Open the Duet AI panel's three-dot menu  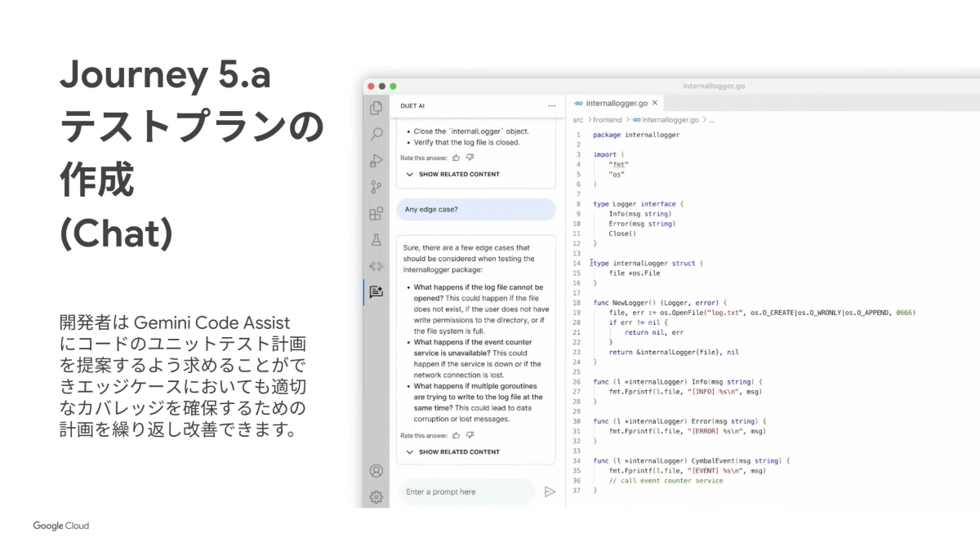click(x=552, y=105)
